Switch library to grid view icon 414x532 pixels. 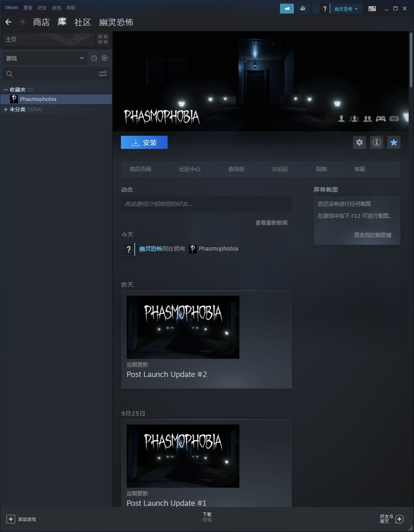(x=103, y=39)
